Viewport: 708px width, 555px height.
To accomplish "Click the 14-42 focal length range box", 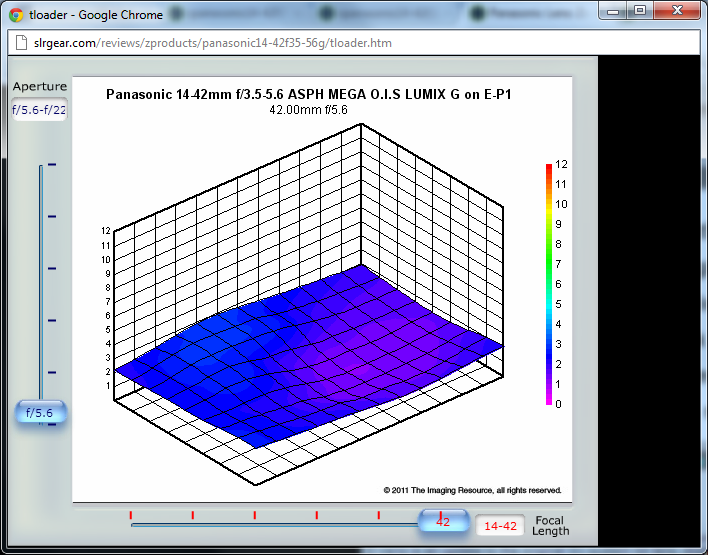I will (x=500, y=525).
